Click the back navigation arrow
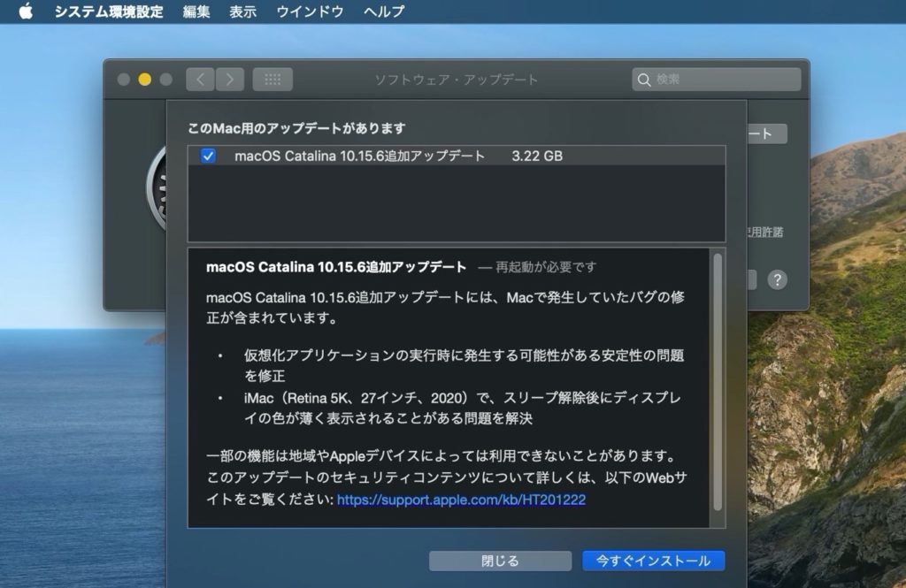906x588 pixels. pos(200,80)
